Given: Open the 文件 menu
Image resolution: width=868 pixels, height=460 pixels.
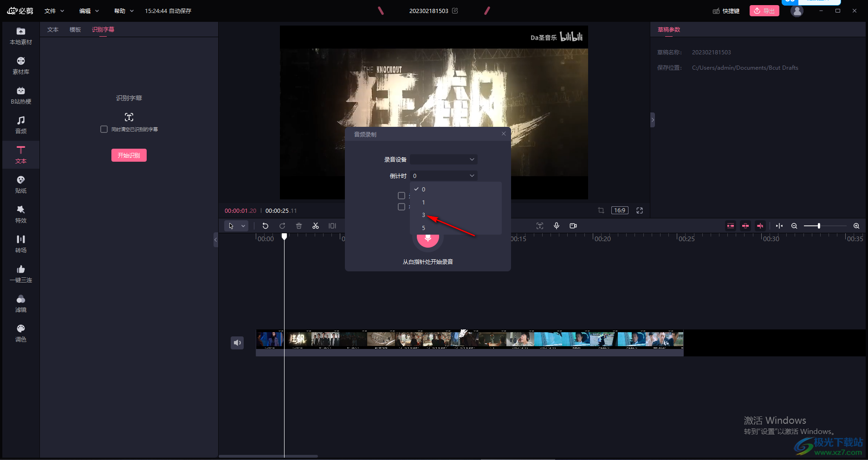Looking at the screenshot, I should [x=54, y=11].
